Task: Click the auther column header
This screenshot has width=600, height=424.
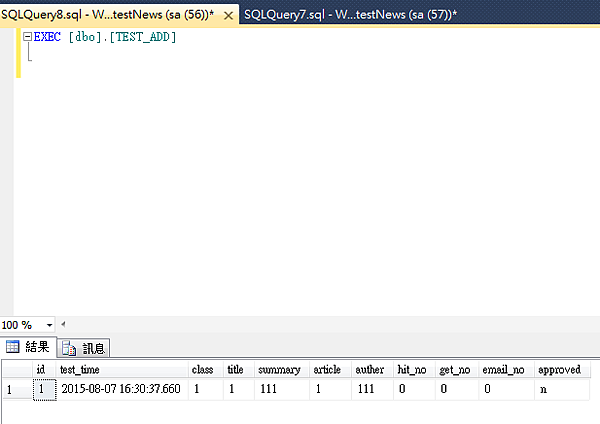Action: tap(373, 370)
